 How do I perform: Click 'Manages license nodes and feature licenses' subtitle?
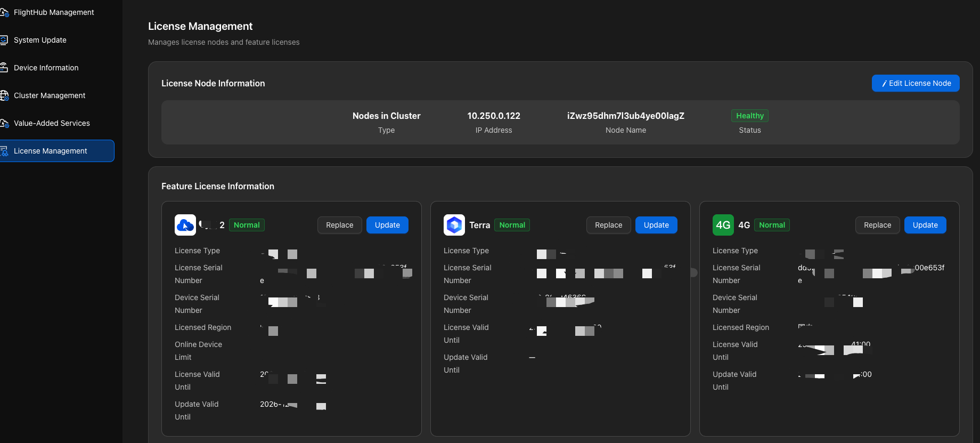(x=224, y=42)
